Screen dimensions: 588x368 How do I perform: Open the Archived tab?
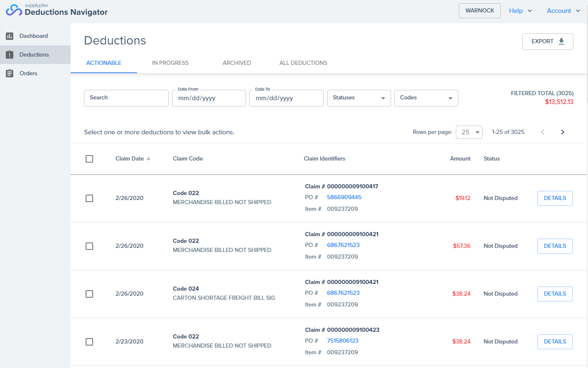pos(237,63)
